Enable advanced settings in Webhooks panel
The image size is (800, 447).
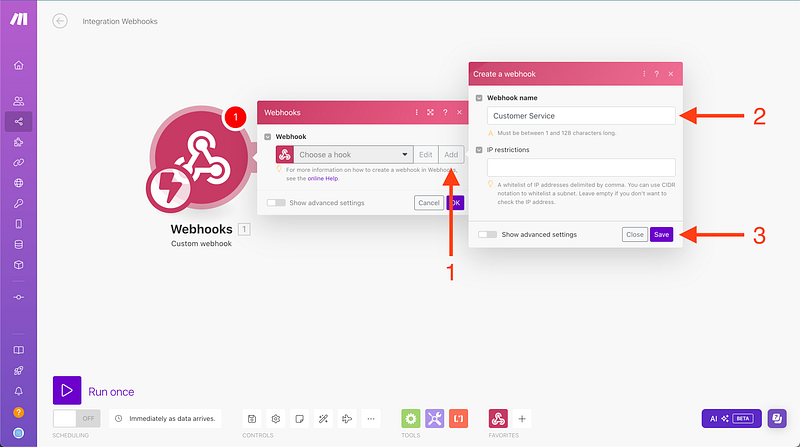(x=276, y=203)
